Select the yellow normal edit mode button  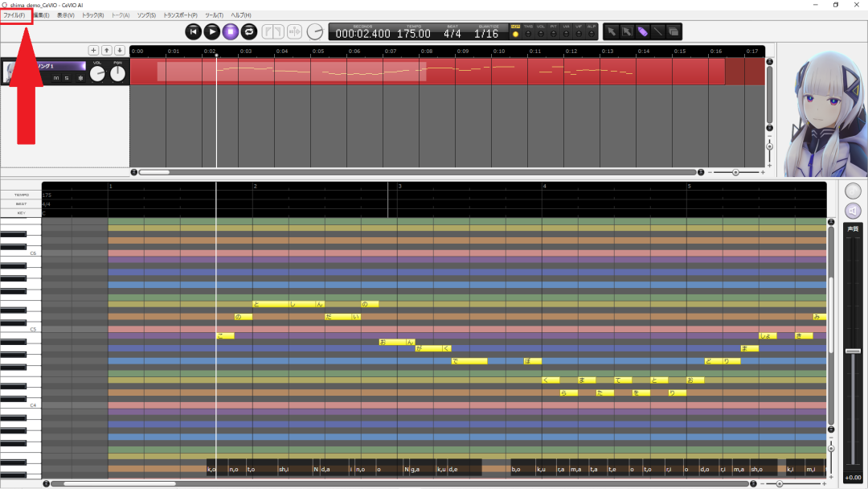[x=515, y=34]
